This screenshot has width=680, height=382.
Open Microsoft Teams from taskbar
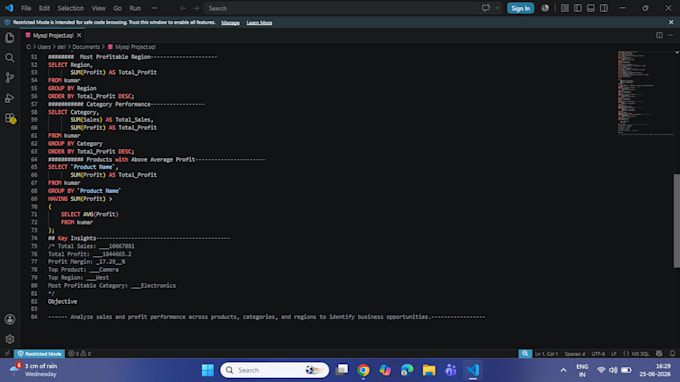pyautogui.click(x=451, y=370)
